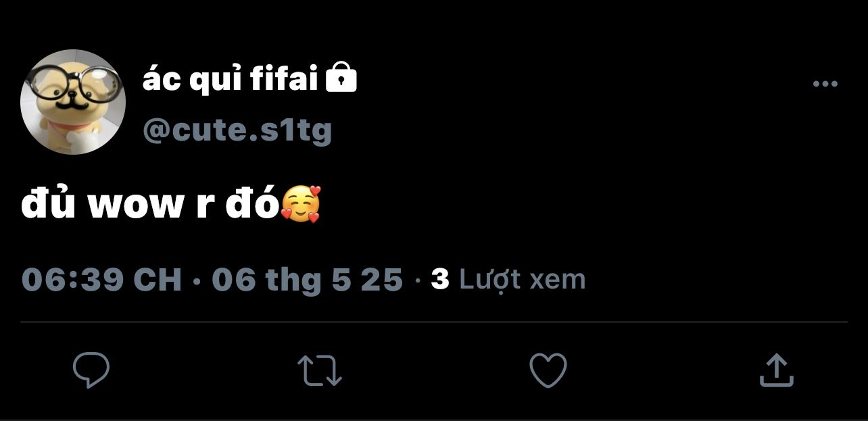
Task: Click the word wow in the tweet
Action: (135, 206)
